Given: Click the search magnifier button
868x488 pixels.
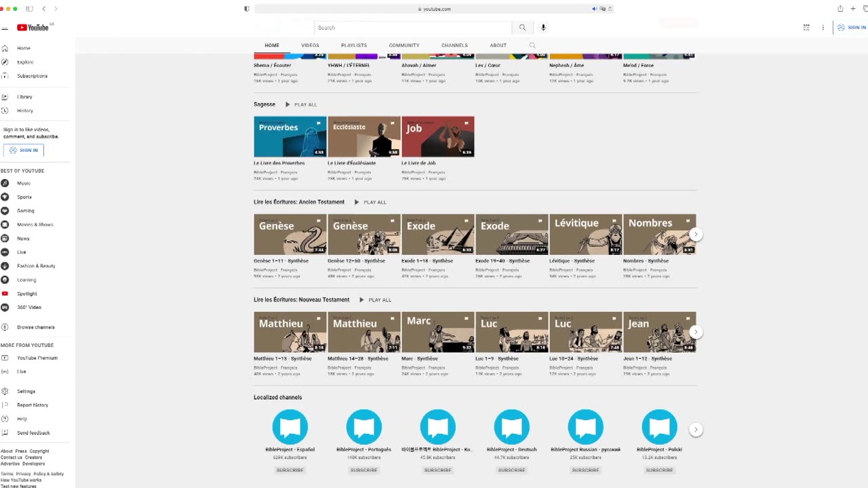Looking at the screenshot, I should (522, 28).
